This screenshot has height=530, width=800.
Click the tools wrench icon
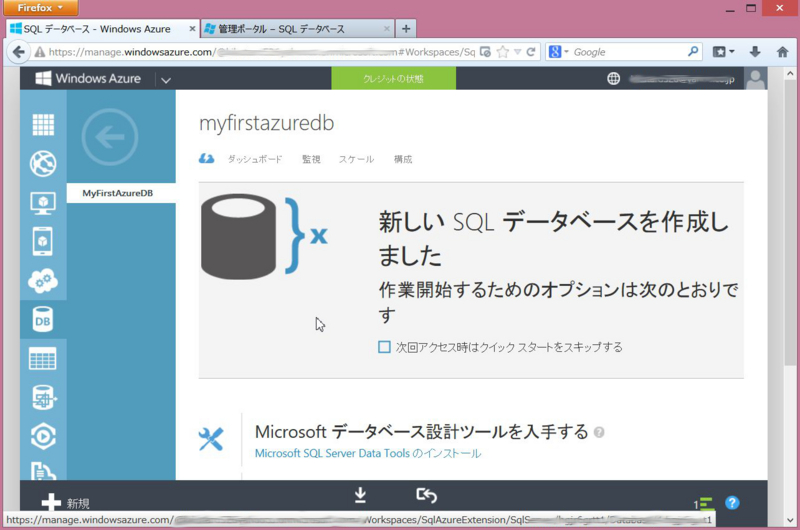(x=211, y=439)
